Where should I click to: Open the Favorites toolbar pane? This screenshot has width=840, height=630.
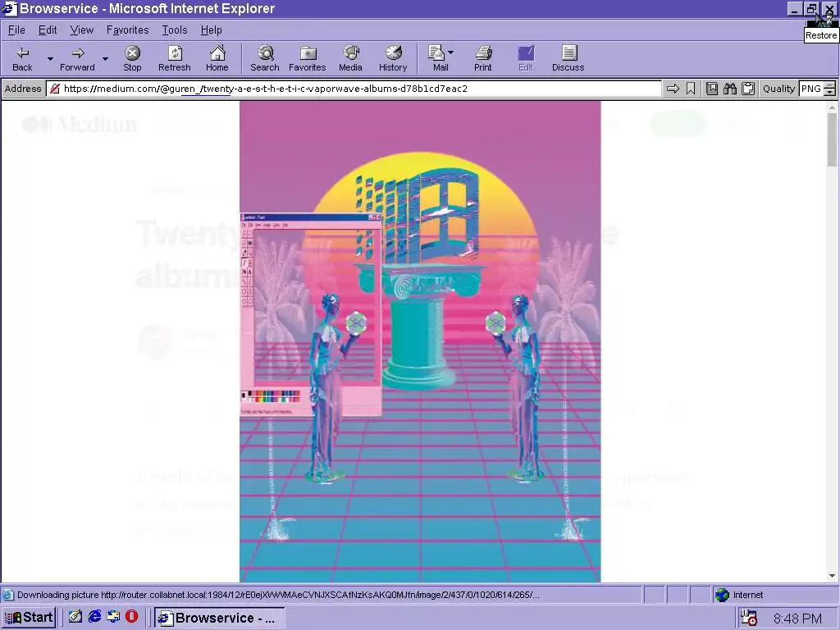point(308,58)
